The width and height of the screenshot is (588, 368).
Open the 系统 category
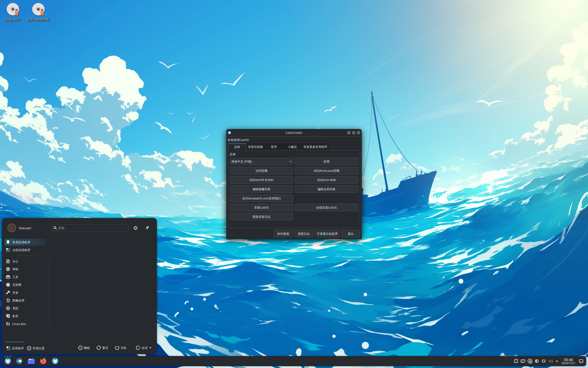tap(25, 308)
